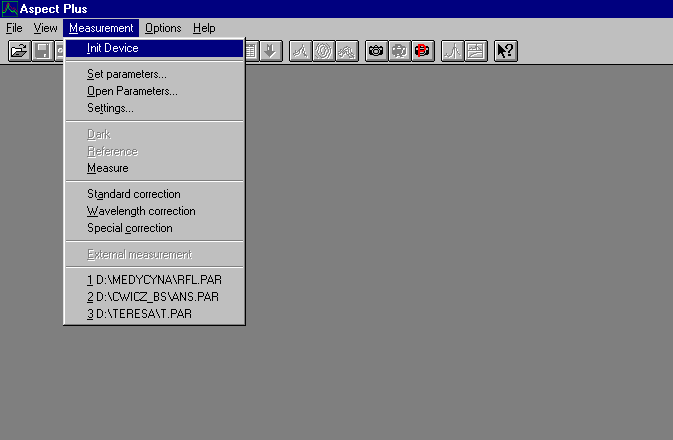Choose Open Parameters... menu entry
The width and height of the screenshot is (673, 440).
click(x=132, y=91)
